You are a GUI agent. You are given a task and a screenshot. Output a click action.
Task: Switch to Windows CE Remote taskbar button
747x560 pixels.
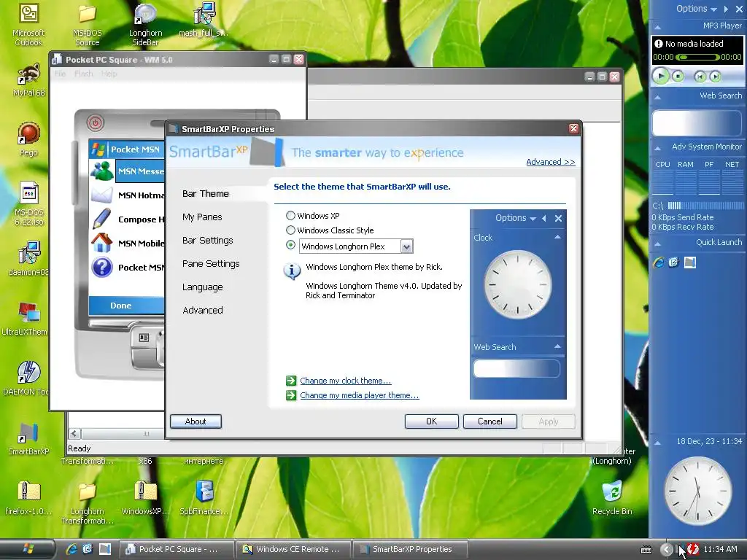coord(293,549)
